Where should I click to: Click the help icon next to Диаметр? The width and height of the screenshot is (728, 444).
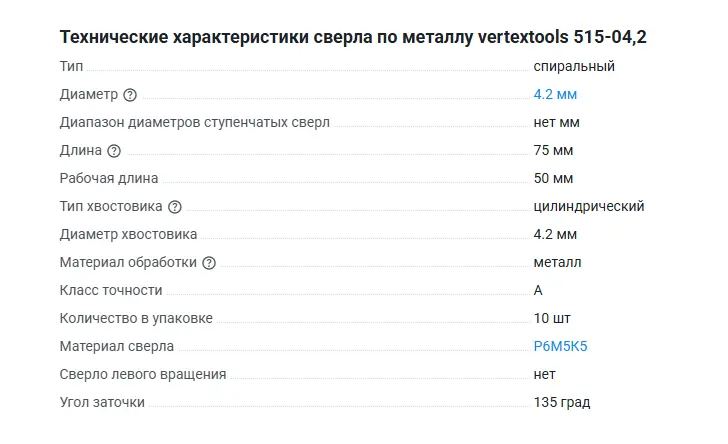tap(130, 95)
